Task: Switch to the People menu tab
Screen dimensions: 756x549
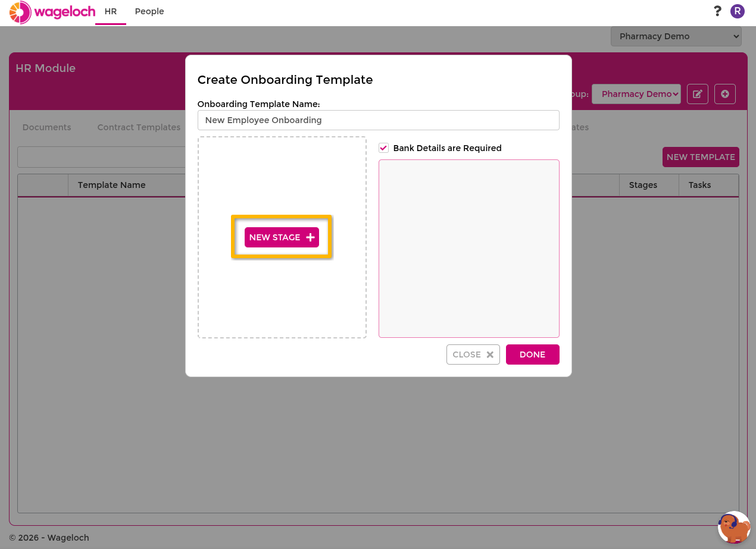Action: tap(149, 11)
